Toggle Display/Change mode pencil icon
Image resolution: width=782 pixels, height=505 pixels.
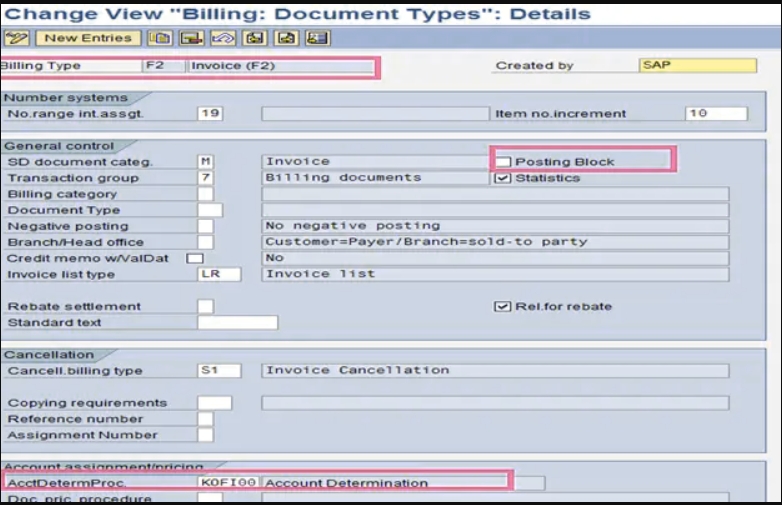click(x=16, y=38)
